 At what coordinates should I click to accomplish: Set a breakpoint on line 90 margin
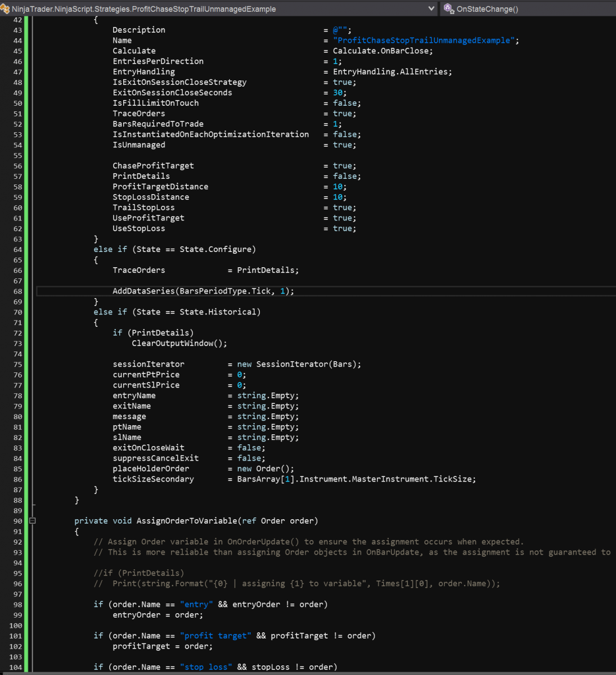[6, 521]
